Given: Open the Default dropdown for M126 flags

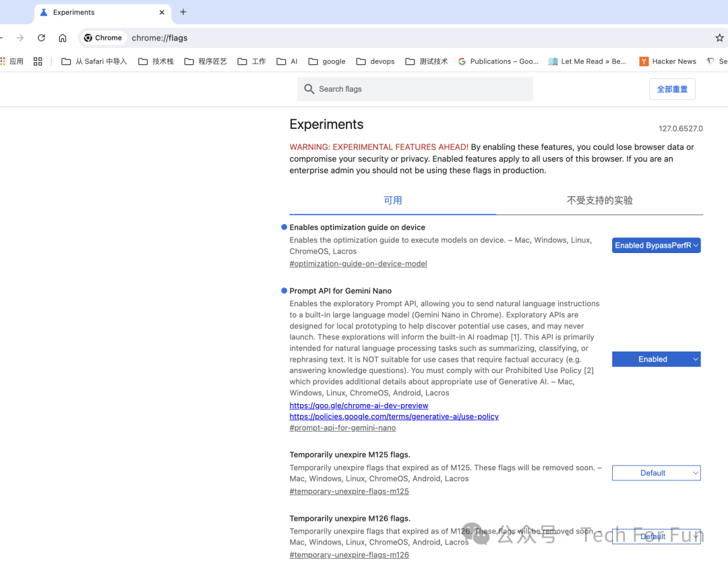Looking at the screenshot, I should pyautogui.click(x=656, y=536).
